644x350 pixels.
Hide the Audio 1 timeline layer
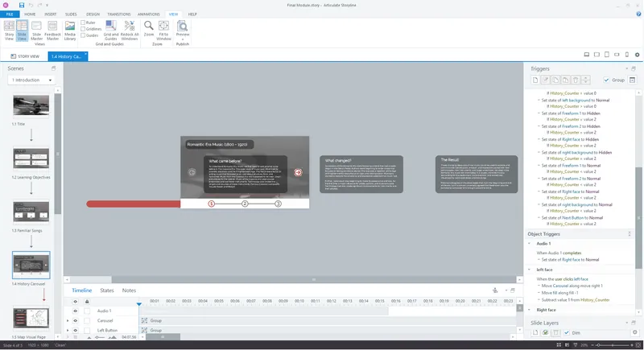click(x=75, y=311)
